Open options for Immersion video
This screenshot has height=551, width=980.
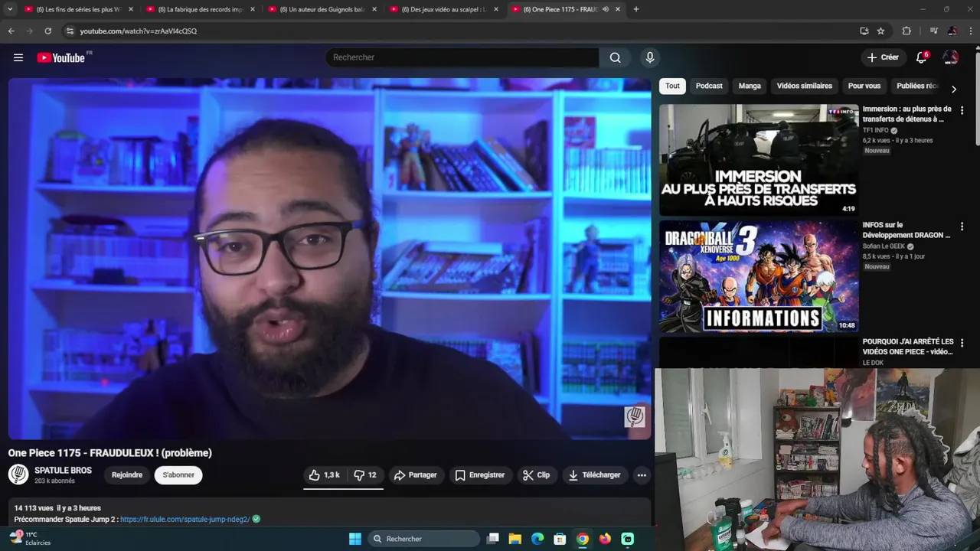tap(962, 110)
